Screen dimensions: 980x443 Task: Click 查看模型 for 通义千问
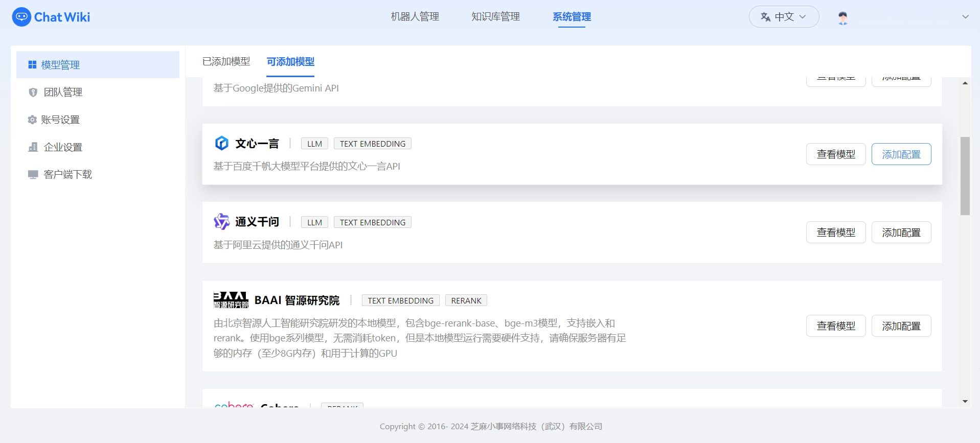click(x=836, y=232)
